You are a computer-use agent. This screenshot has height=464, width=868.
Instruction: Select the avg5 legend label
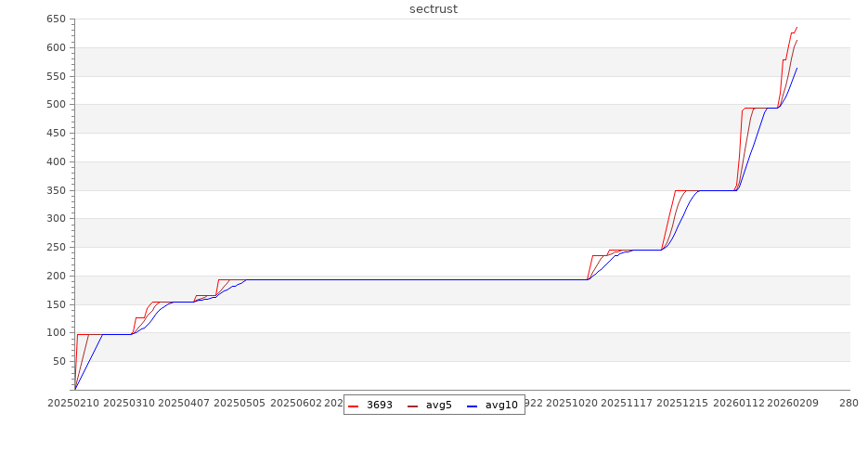click(438, 406)
